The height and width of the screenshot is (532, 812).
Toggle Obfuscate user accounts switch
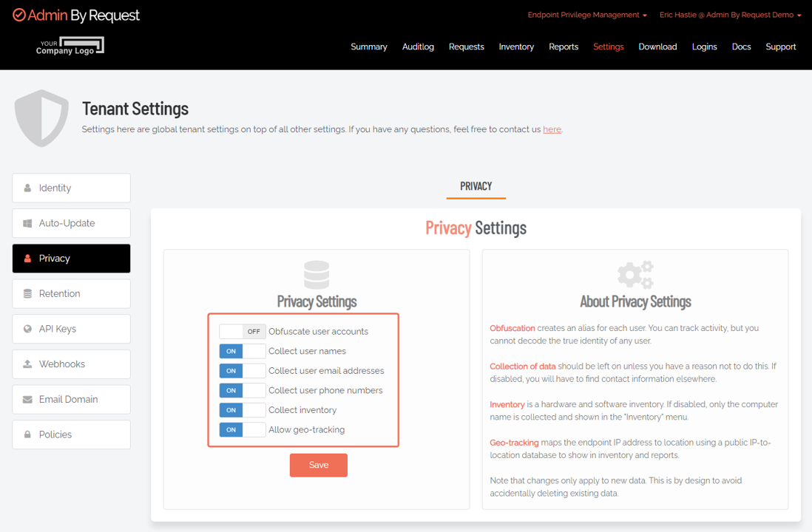(x=243, y=331)
